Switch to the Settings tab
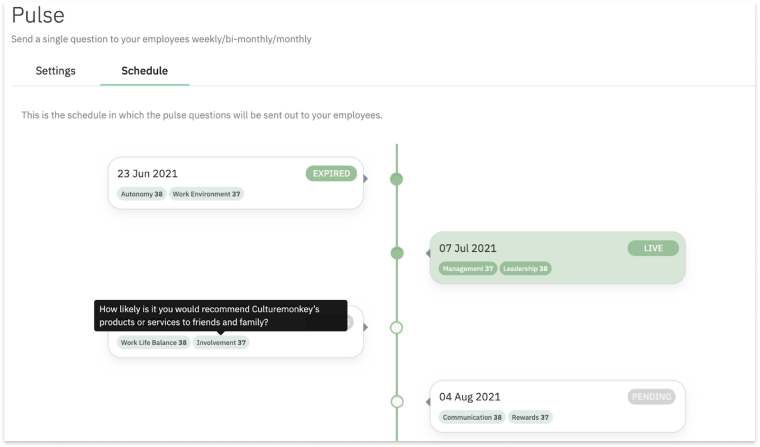 55,71
